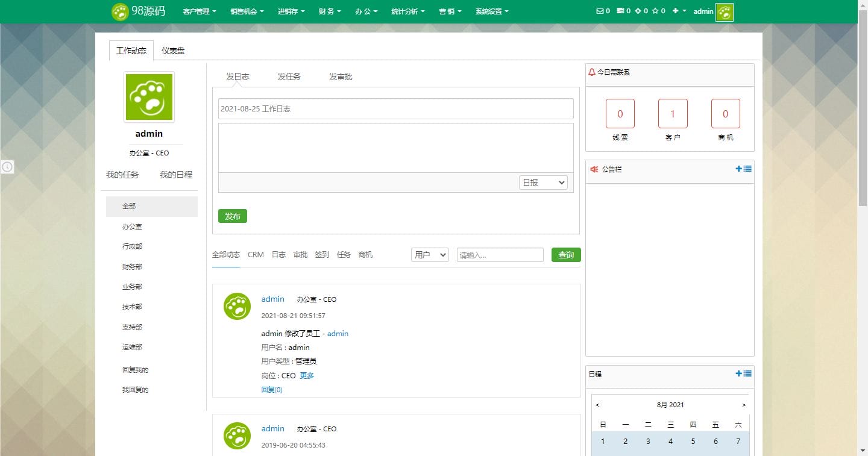868x456 pixels.
Task: Open the star favorites icon in top bar
Action: click(x=655, y=11)
